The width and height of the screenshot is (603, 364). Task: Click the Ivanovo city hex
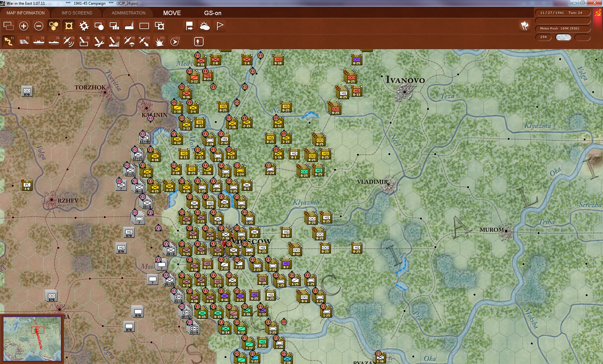coord(405,92)
